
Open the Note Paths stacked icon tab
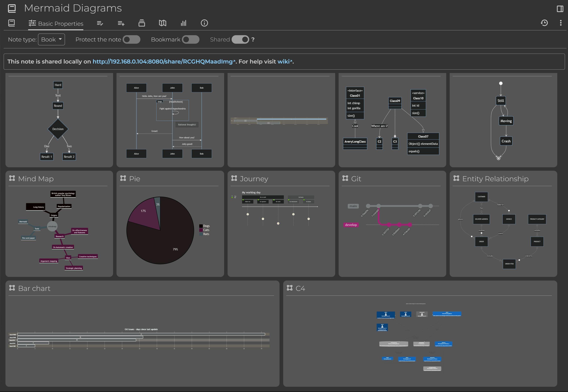pyautogui.click(x=142, y=23)
